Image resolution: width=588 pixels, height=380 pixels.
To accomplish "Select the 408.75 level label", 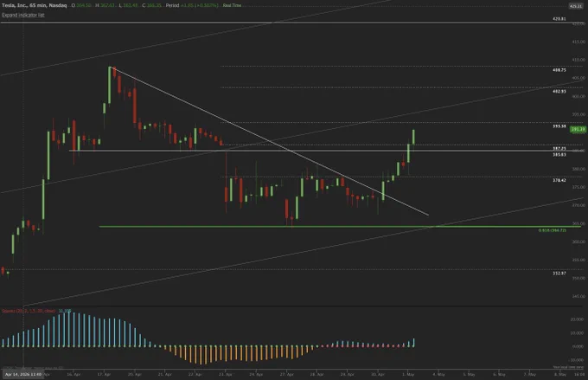I will 559,70.
